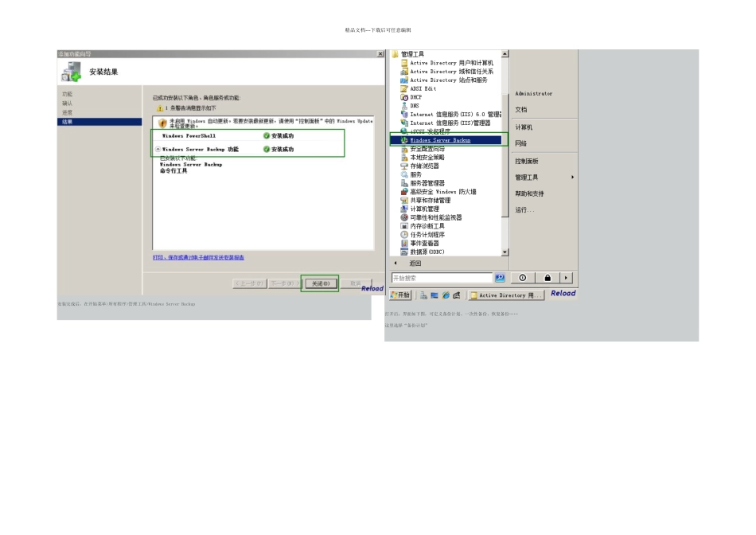
Task: Click the first quick launch server icon on taskbar
Action: [423, 295]
